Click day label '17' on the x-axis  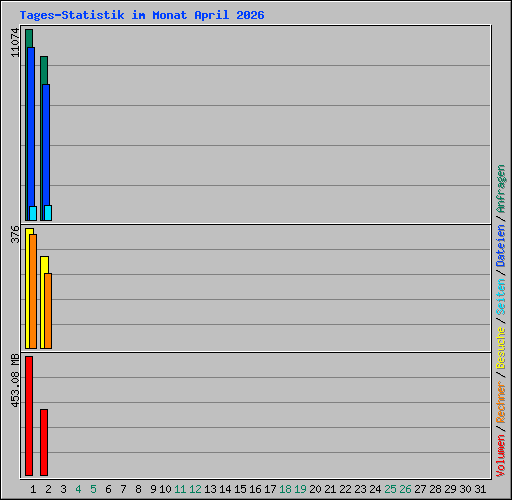coord(270,489)
